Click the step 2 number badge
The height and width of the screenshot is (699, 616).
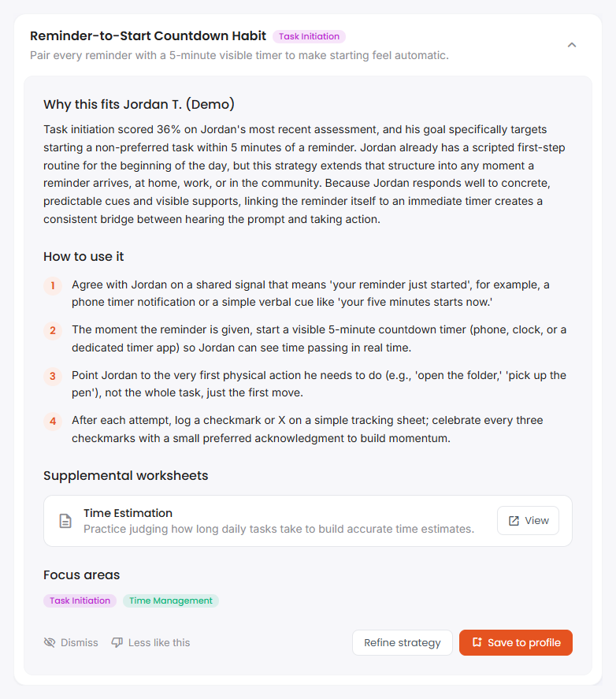(x=53, y=331)
